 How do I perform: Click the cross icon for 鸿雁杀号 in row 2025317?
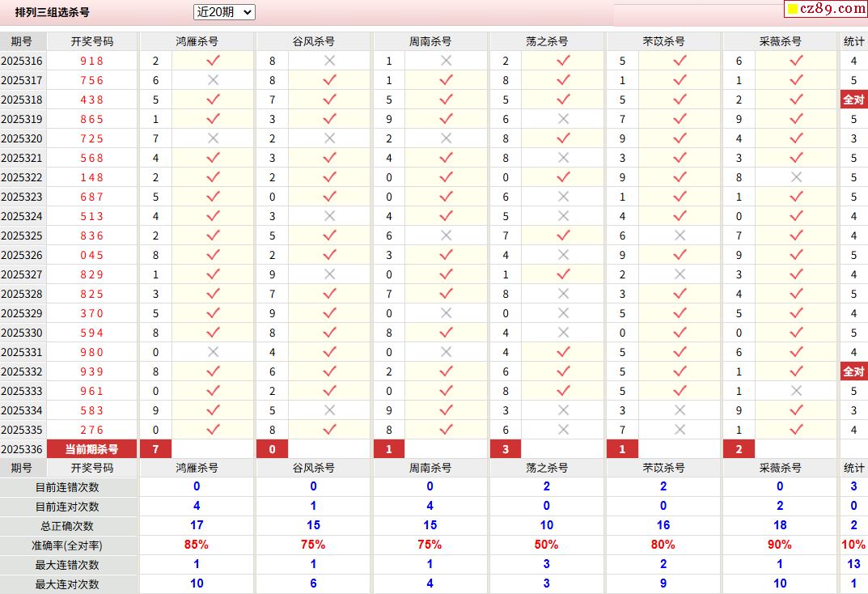pyautogui.click(x=213, y=80)
